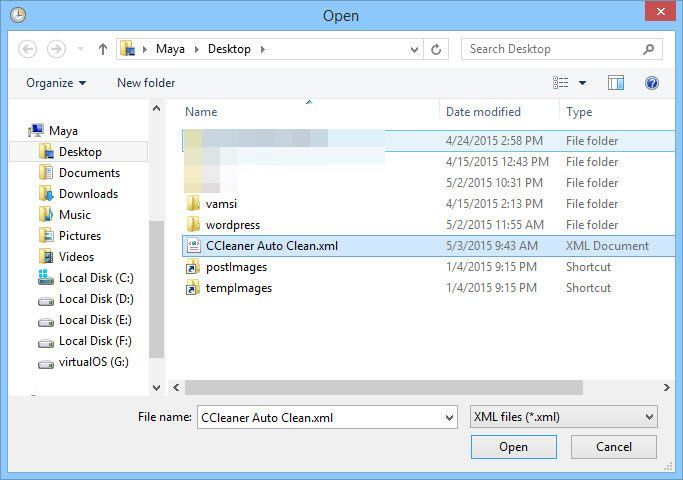
Task: Open help with the question mark icon
Action: (x=652, y=83)
